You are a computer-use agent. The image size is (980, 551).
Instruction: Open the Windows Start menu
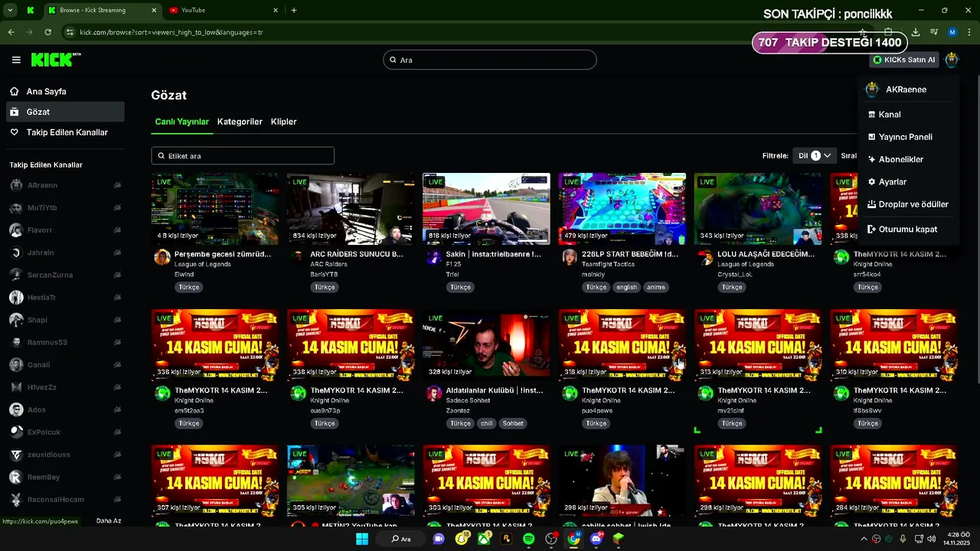(362, 539)
